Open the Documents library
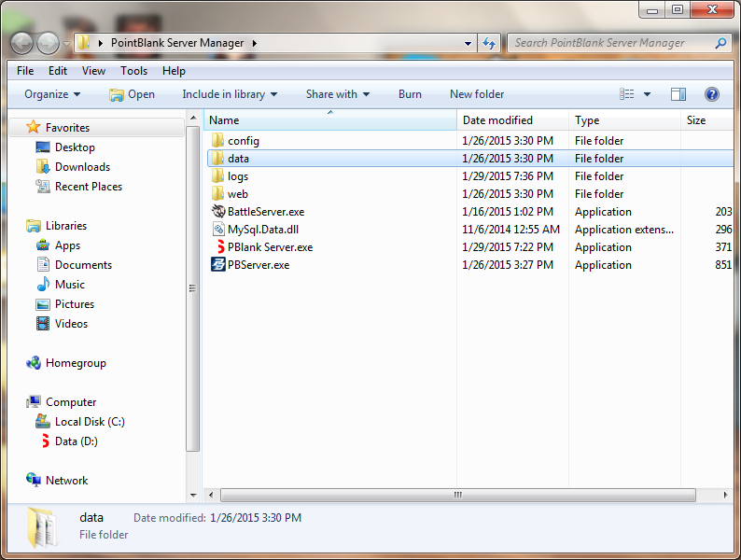The width and height of the screenshot is (741, 560). pyautogui.click(x=74, y=265)
